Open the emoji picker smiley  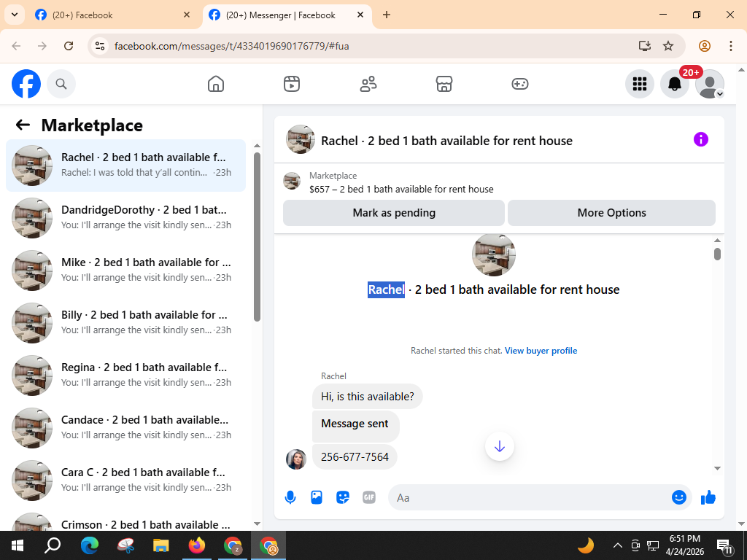(679, 497)
